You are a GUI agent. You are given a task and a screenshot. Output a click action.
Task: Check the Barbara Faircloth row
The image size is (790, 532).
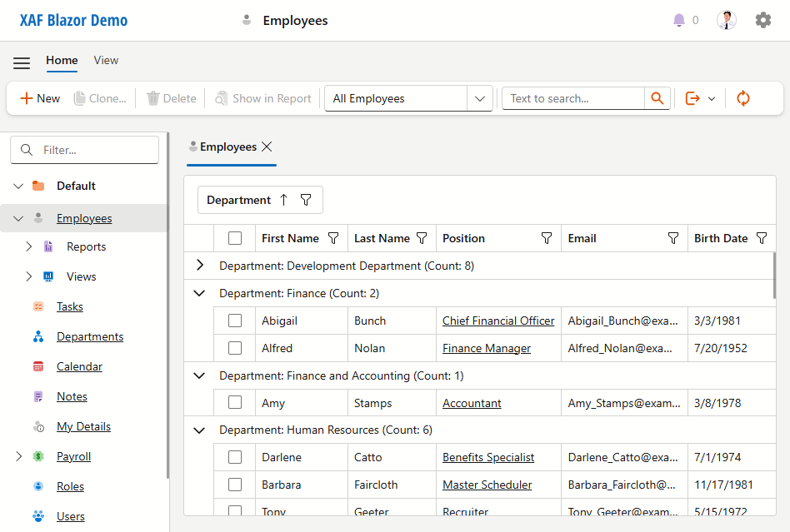(235, 485)
